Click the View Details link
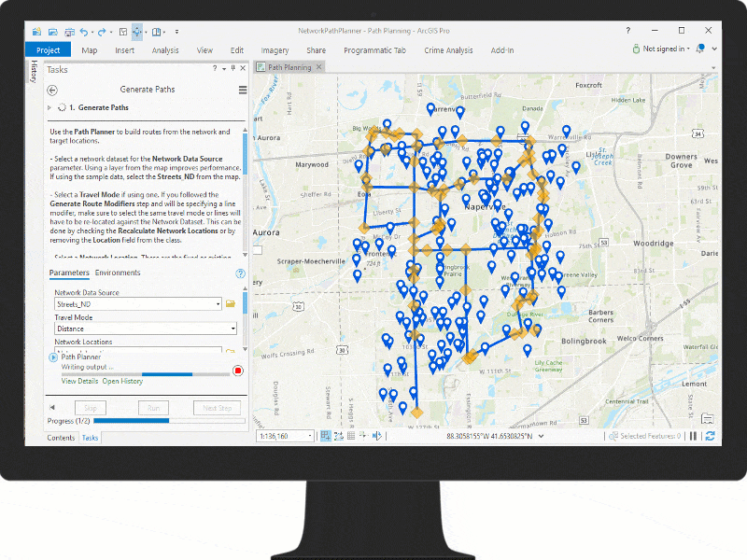 click(79, 381)
